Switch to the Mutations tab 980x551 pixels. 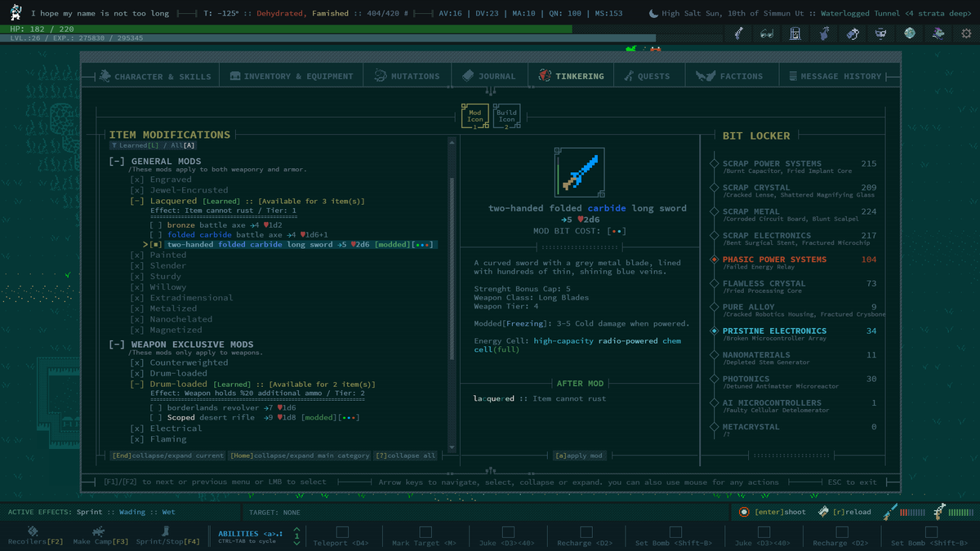[407, 76]
